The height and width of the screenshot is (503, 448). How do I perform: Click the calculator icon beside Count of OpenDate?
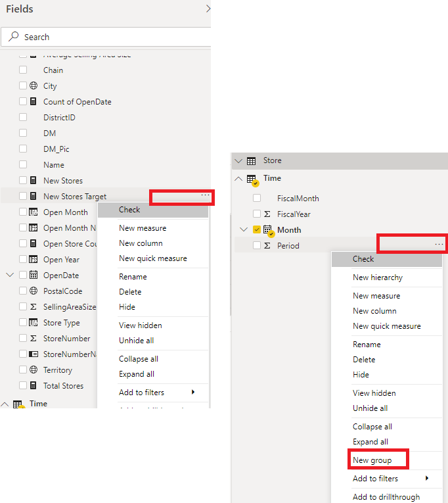(x=34, y=101)
